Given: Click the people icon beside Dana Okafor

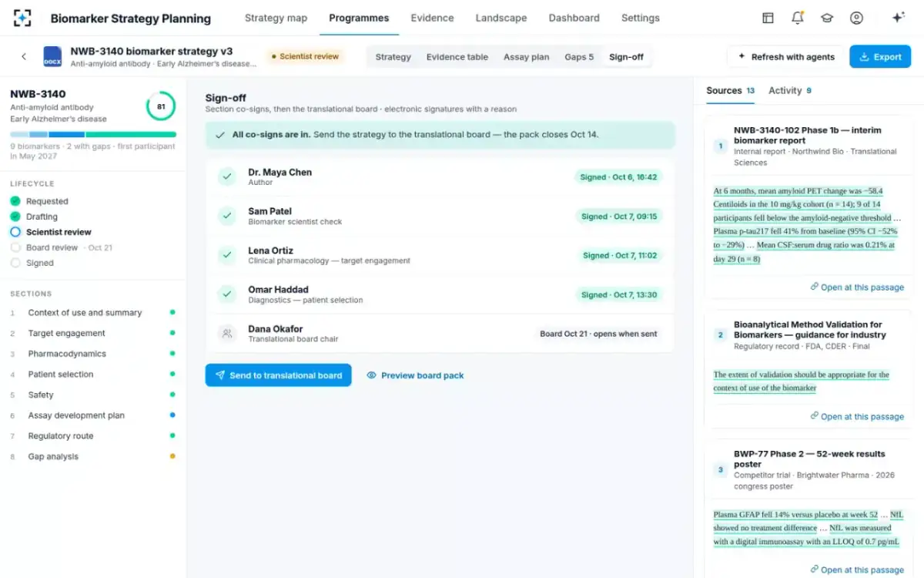Looking at the screenshot, I should point(227,334).
